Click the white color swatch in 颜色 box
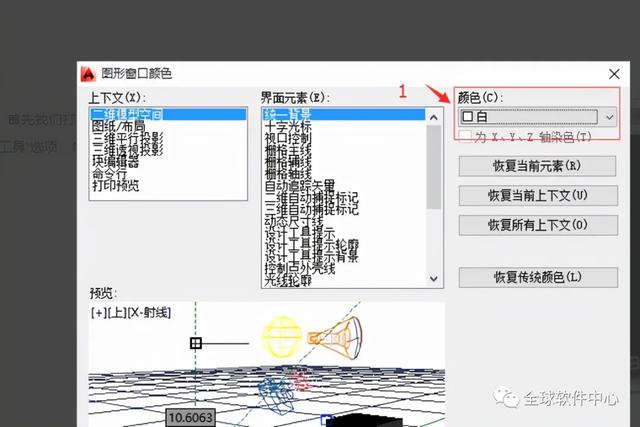The image size is (640, 427). (468, 117)
